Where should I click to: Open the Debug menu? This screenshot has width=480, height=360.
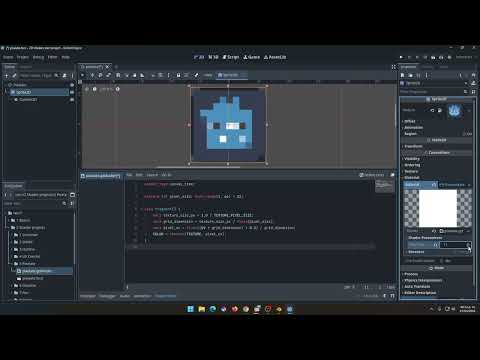pos(38,57)
